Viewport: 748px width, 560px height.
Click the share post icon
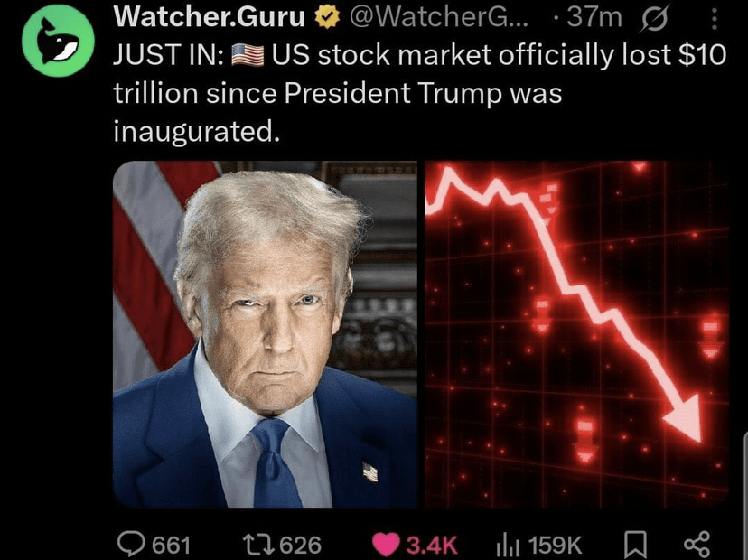click(x=697, y=545)
